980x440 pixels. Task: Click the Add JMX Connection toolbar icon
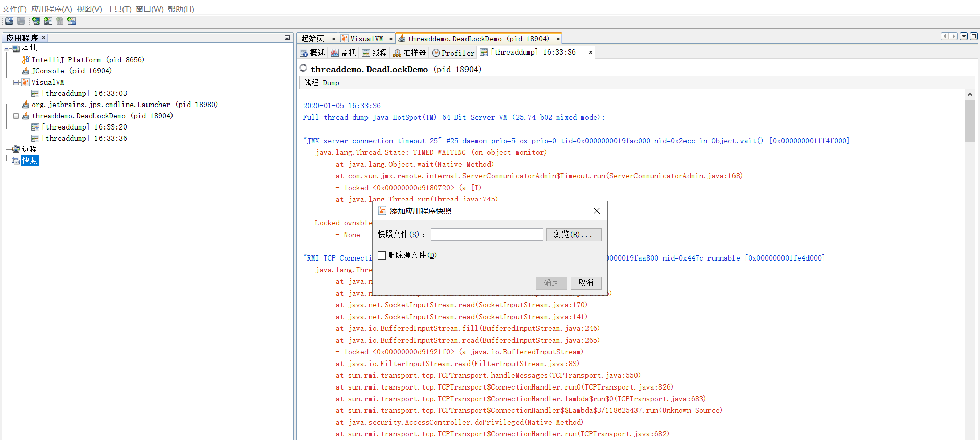48,21
